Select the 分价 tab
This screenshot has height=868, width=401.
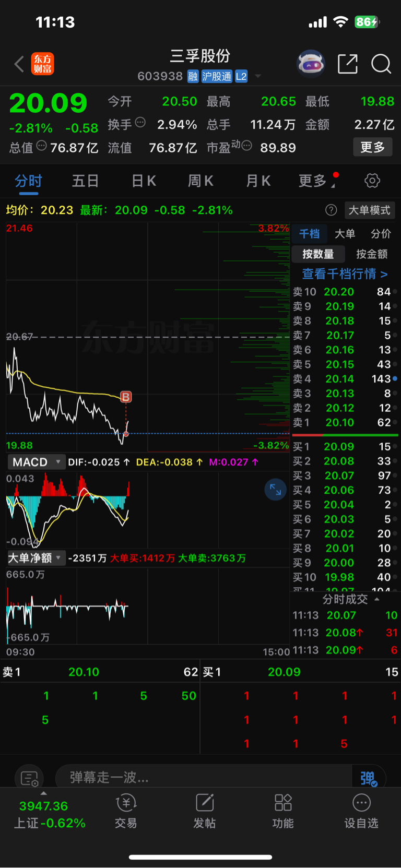[381, 234]
